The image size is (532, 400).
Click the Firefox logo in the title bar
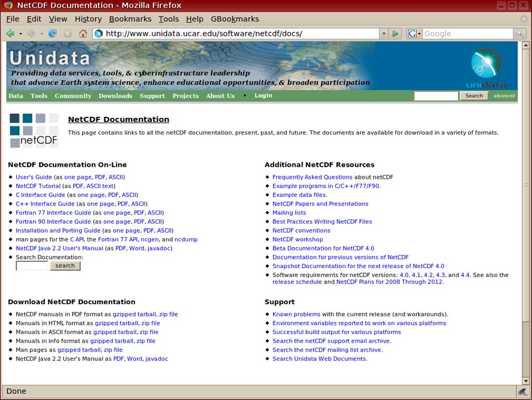pos(8,5)
